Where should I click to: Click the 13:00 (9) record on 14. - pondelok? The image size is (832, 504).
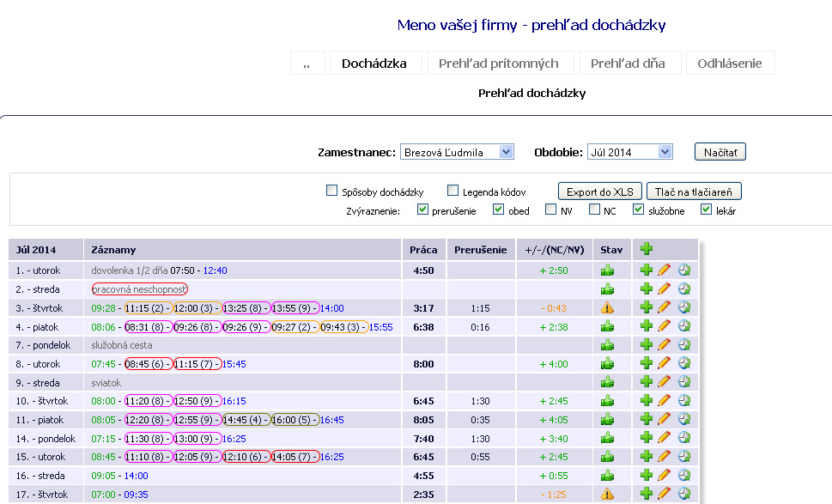pos(197,439)
